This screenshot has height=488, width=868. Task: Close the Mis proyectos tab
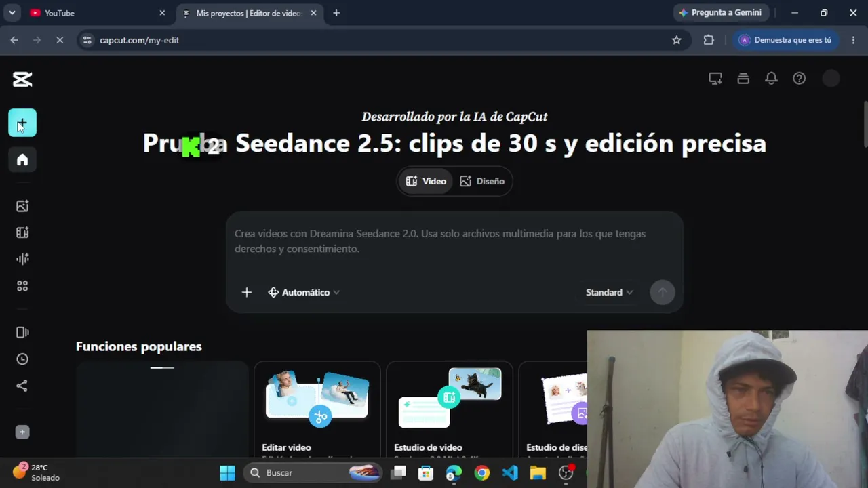point(314,13)
